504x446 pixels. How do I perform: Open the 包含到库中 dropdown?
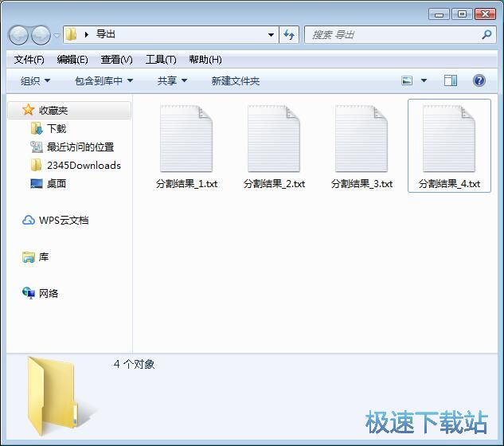[104, 80]
